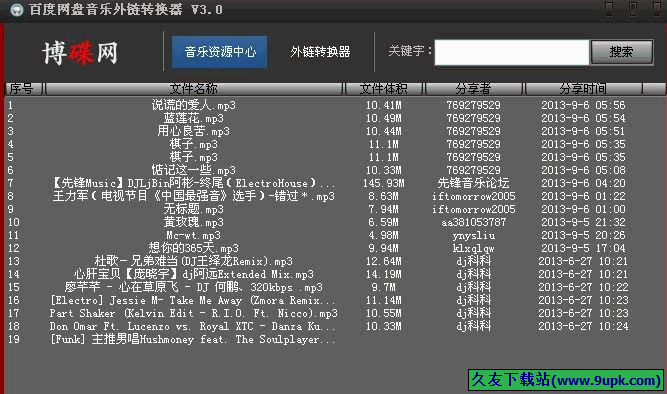Click share time 2013-9-6 04:20
This screenshot has width=667, height=394.
(583, 183)
